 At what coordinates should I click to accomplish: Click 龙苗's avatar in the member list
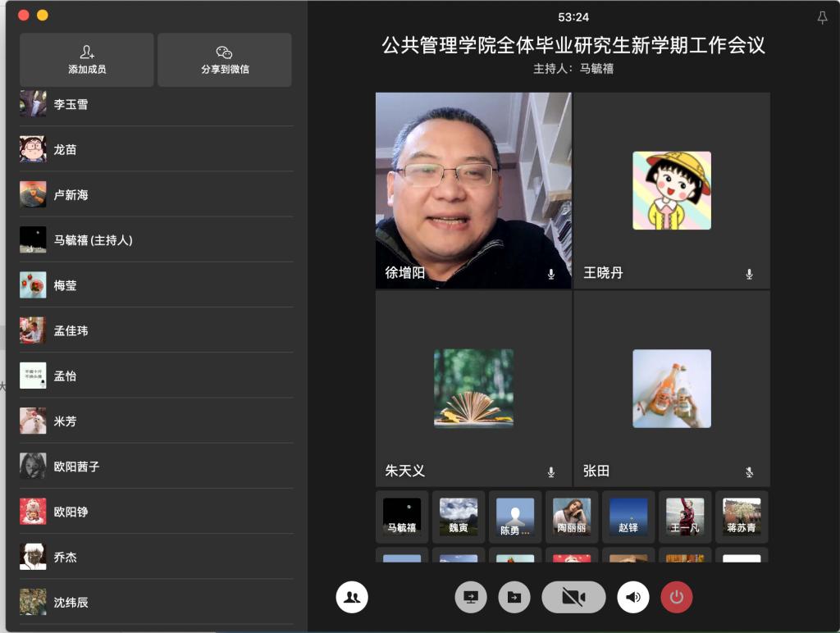[x=33, y=150]
